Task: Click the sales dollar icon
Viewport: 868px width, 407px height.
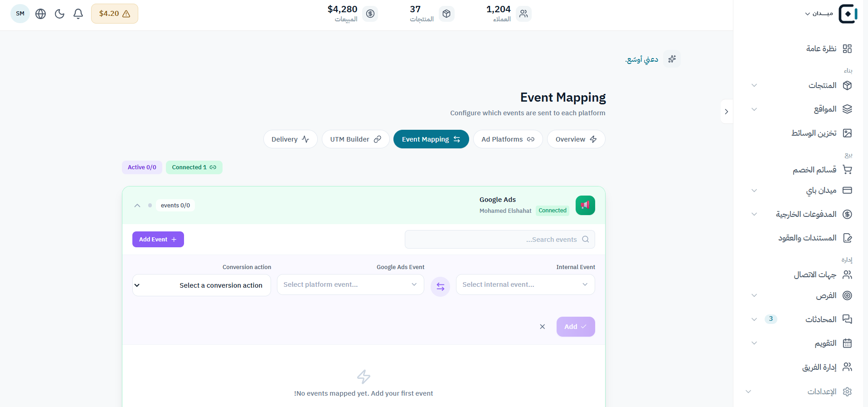Action: (x=370, y=14)
